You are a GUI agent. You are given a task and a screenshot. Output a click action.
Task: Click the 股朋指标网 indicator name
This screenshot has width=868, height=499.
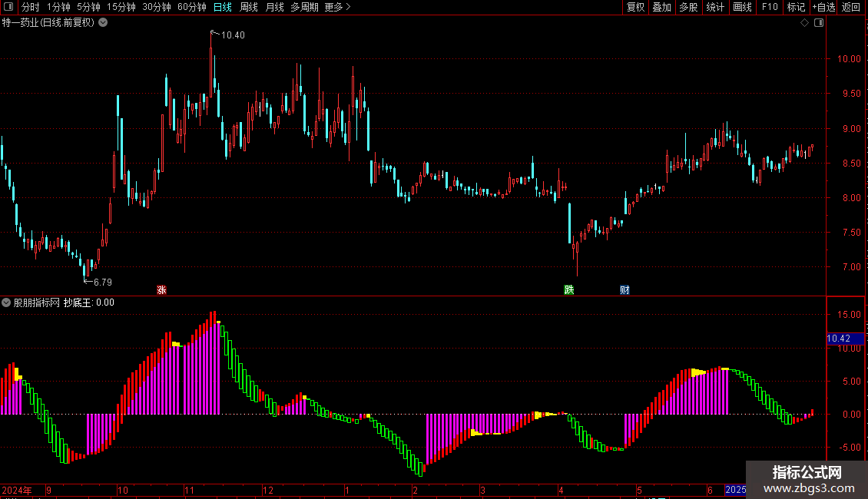pyautogui.click(x=37, y=302)
